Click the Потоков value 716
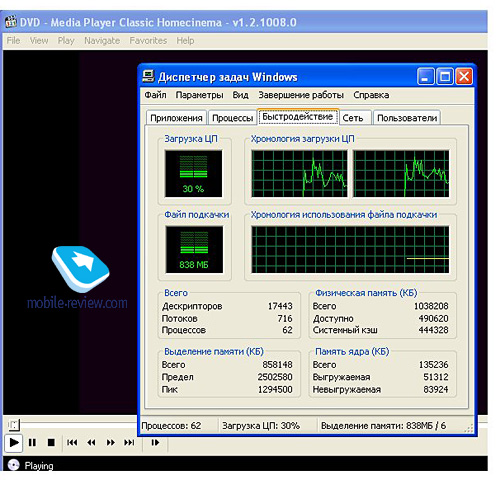The height and width of the screenshot is (480, 500). (x=285, y=318)
